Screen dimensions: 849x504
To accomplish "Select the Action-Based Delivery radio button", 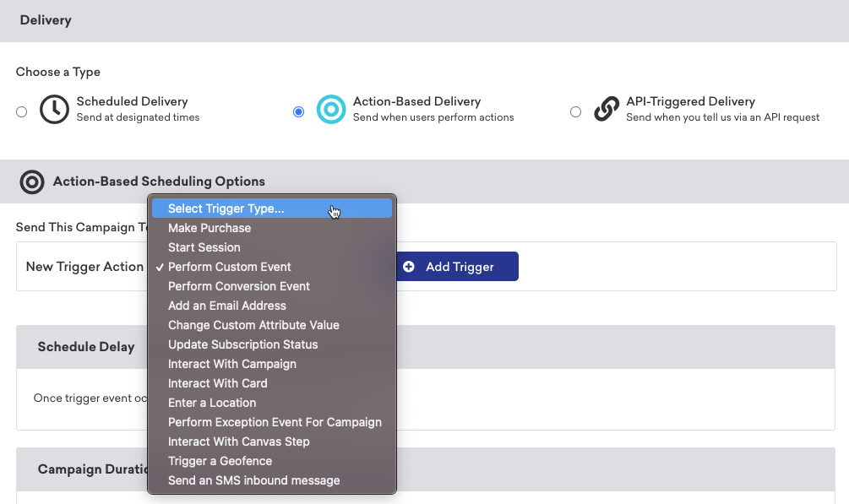I will [298, 111].
